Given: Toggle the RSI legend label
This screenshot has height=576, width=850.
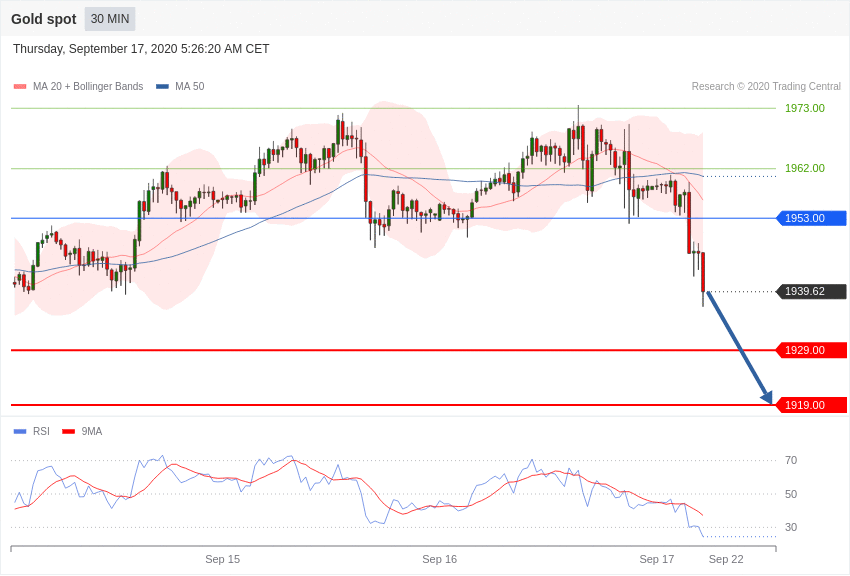Looking at the screenshot, I should (41, 432).
